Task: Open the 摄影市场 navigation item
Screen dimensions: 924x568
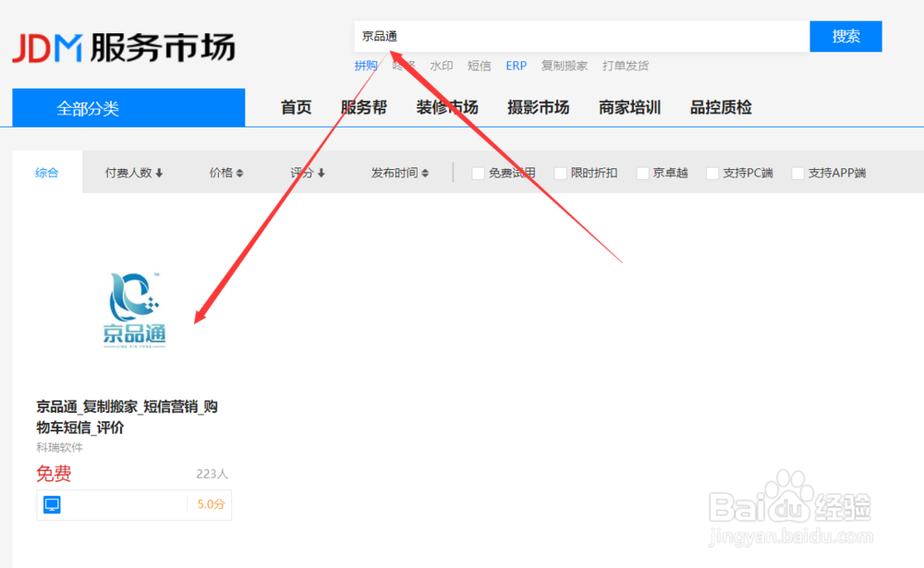Action: point(538,107)
